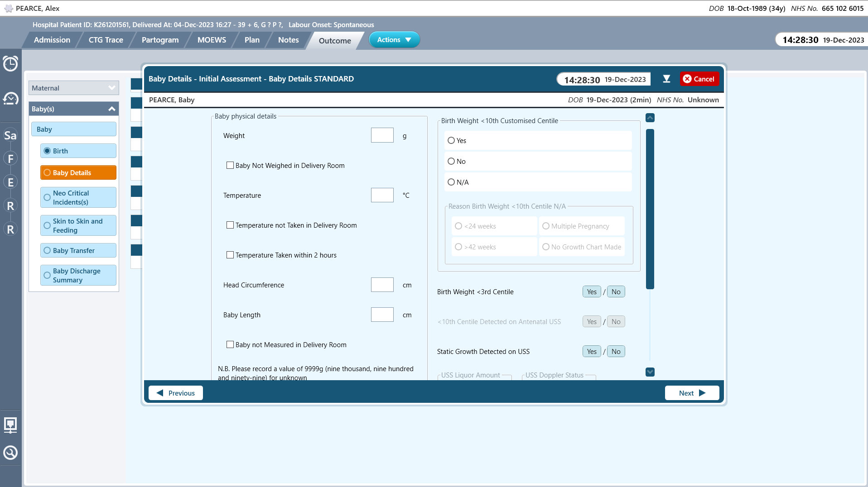
Task: Click the second R sidebar icon at the bottom of the letter list
Action: [10, 229]
